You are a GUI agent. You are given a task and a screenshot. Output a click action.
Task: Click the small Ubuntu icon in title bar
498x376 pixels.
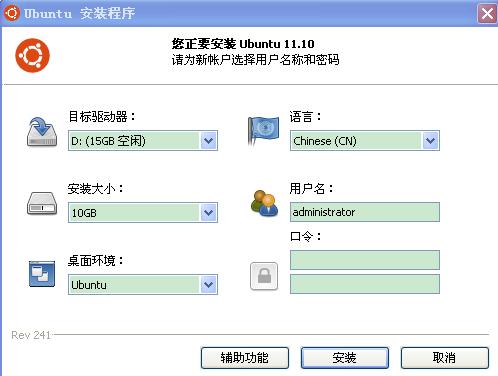tap(11, 13)
